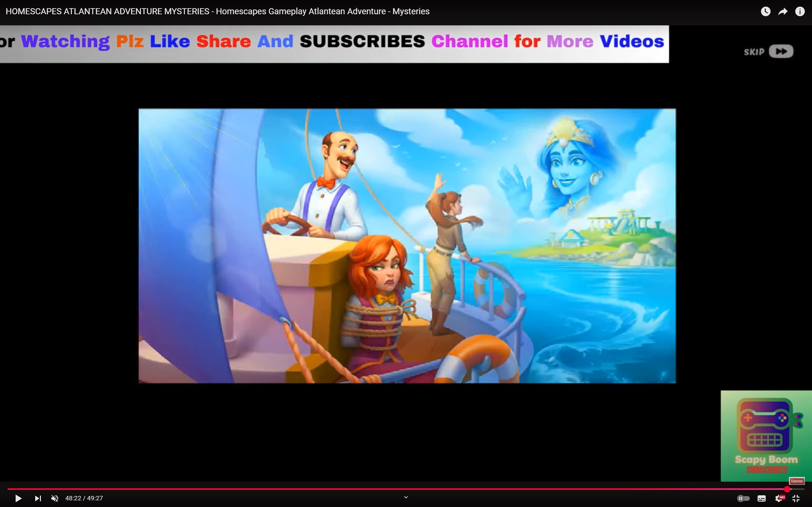This screenshot has height=507, width=812.
Task: Expand the chevron below the progress bar
Action: (x=406, y=497)
